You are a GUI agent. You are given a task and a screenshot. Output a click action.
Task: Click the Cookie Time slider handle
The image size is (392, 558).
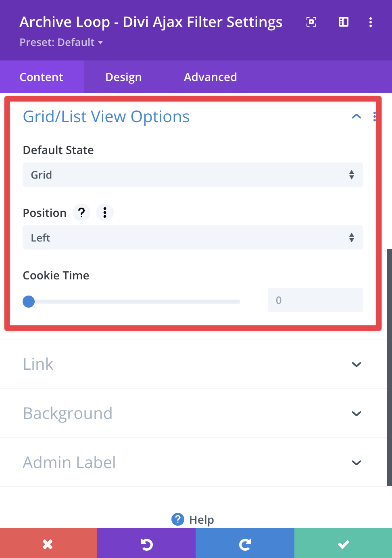click(x=29, y=301)
